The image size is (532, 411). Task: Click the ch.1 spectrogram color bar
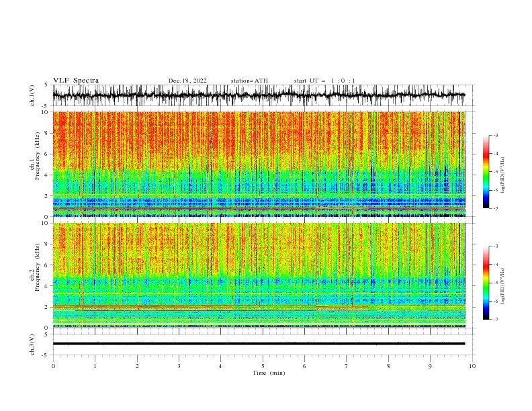(486, 172)
